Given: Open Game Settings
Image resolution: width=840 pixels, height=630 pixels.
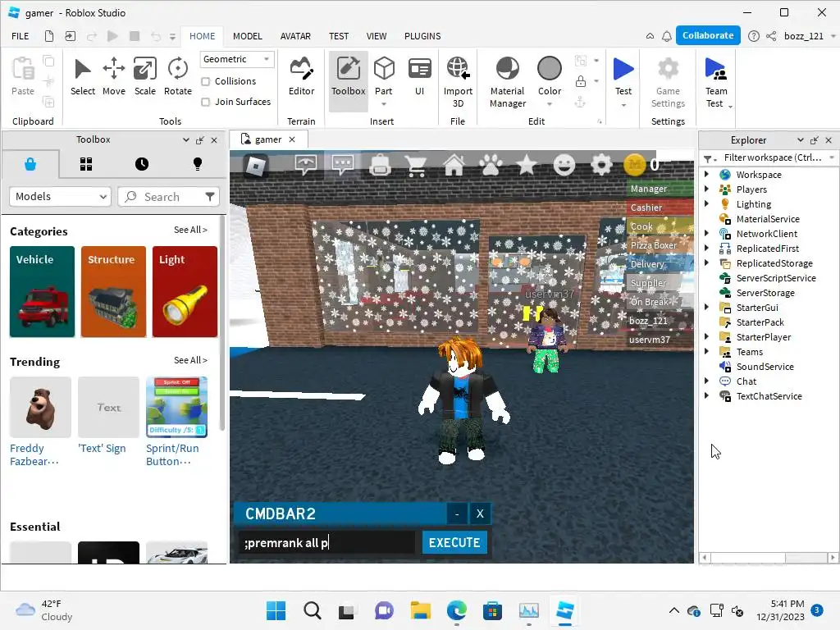Looking at the screenshot, I should tap(668, 81).
